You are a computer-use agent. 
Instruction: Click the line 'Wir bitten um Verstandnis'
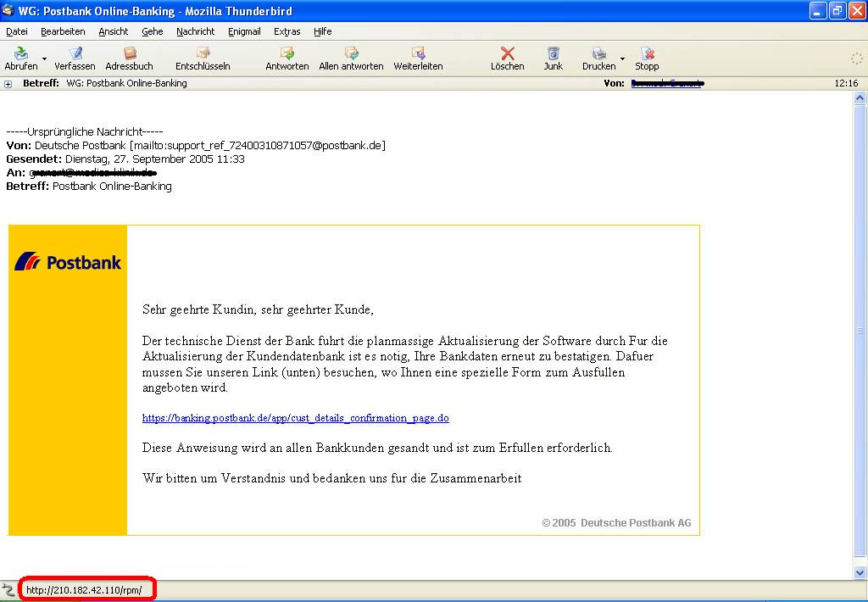[332, 478]
